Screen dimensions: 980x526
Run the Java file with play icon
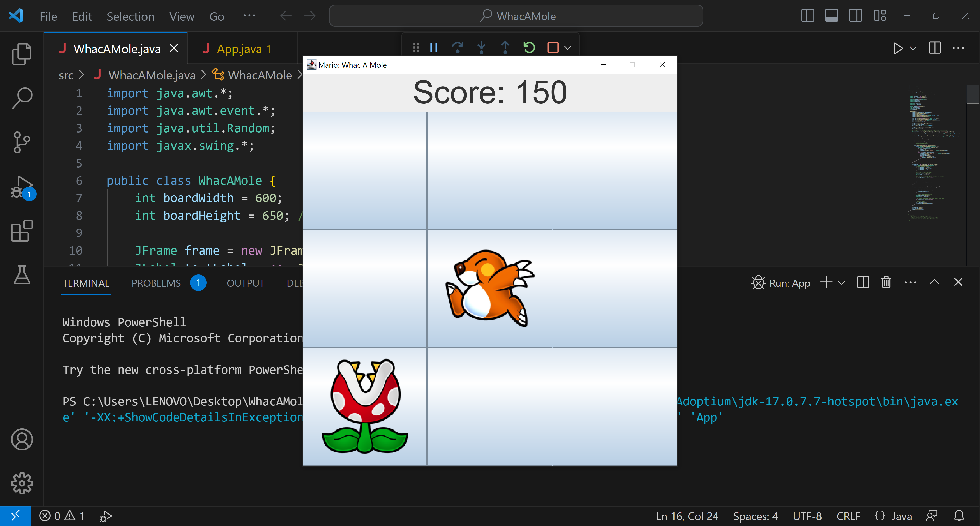point(898,48)
